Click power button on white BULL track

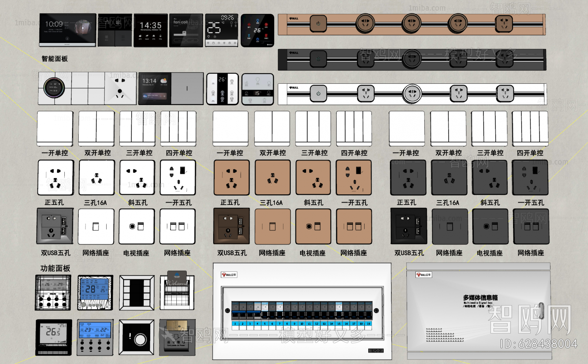(318, 94)
